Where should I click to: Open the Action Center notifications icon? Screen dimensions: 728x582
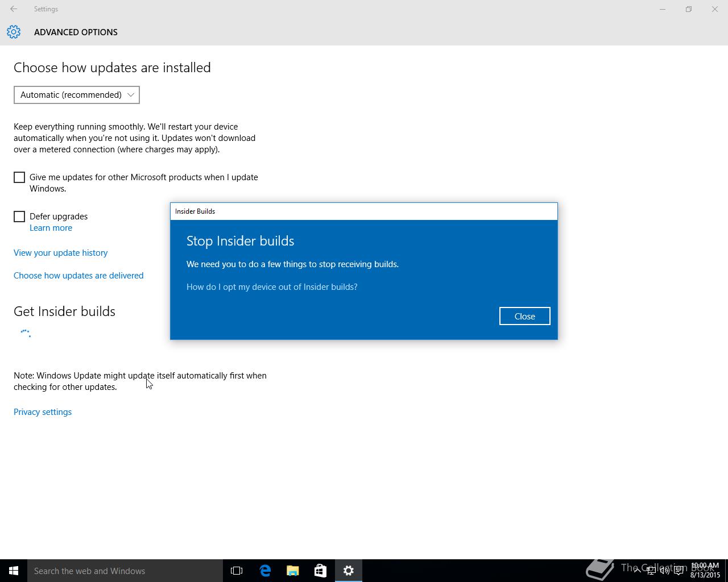tap(679, 571)
